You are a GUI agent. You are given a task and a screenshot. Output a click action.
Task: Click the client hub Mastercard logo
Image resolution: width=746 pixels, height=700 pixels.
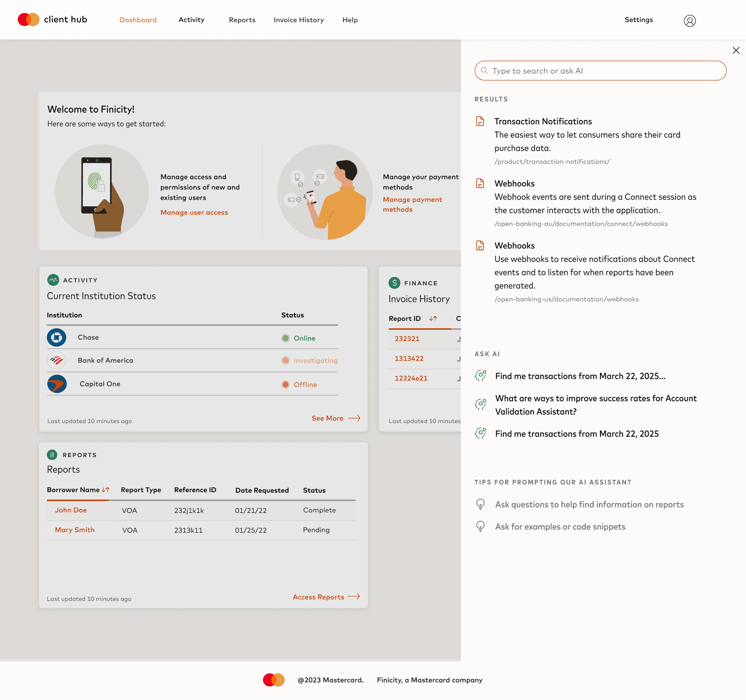click(x=52, y=20)
